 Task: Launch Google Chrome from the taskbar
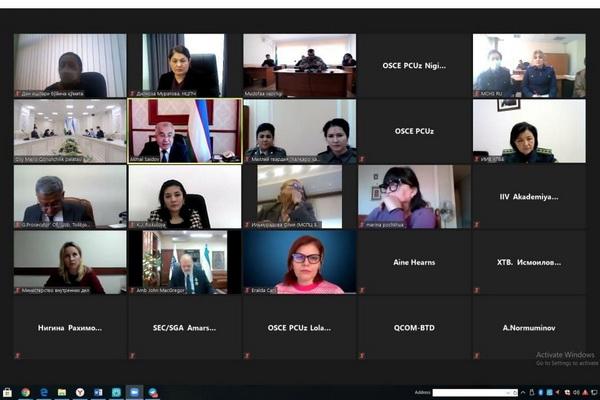[25, 392]
